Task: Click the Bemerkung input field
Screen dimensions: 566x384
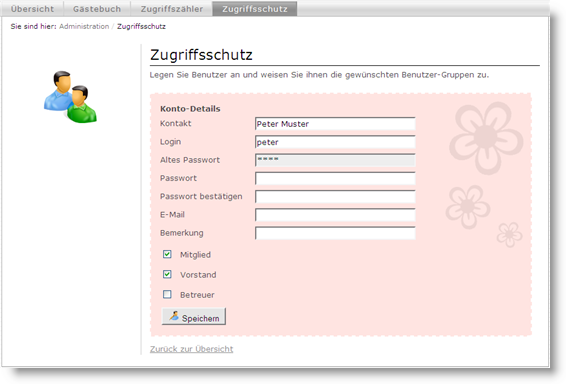Action: pyautogui.click(x=335, y=233)
